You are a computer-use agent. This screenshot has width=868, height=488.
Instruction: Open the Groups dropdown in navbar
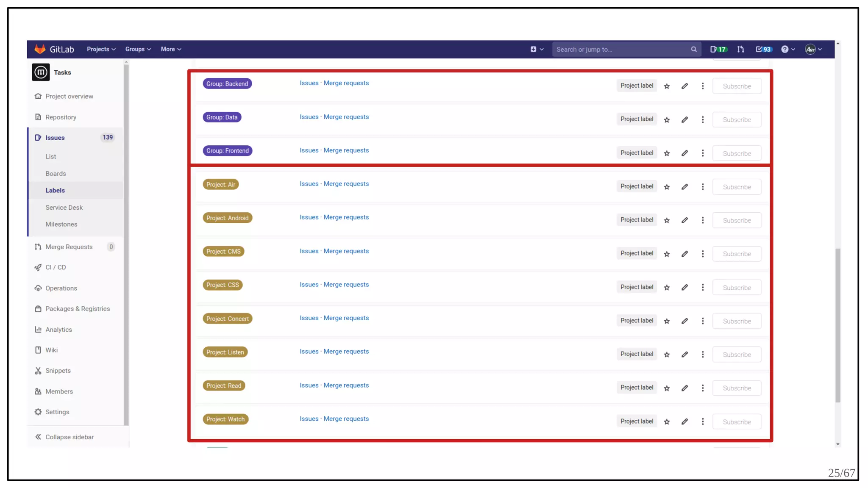[x=138, y=49]
